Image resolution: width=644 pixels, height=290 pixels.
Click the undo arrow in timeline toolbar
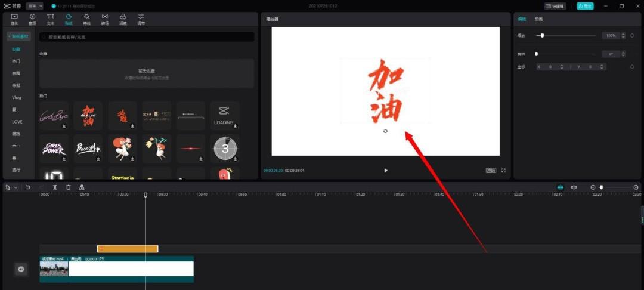tap(28, 187)
